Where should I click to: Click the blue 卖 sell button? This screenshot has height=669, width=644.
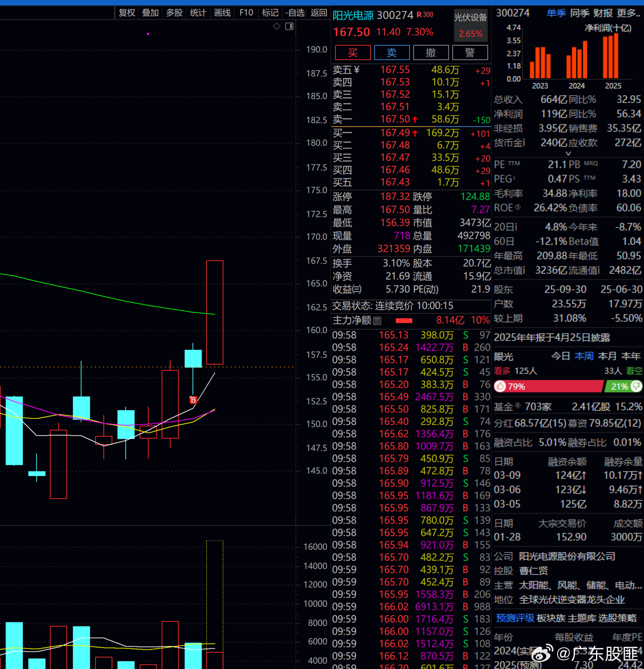pyautogui.click(x=392, y=53)
